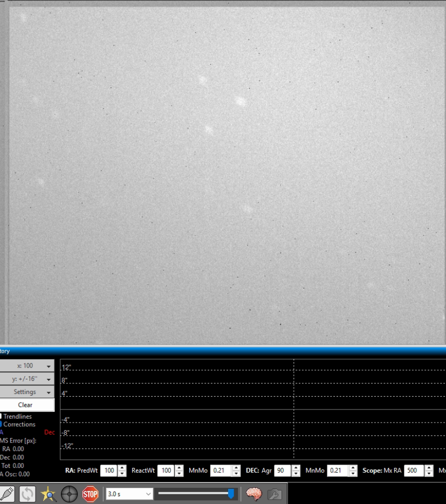This screenshot has height=504, width=446.
Task: Increase Scope Mx RA with up arrow
Action: (x=429, y=468)
